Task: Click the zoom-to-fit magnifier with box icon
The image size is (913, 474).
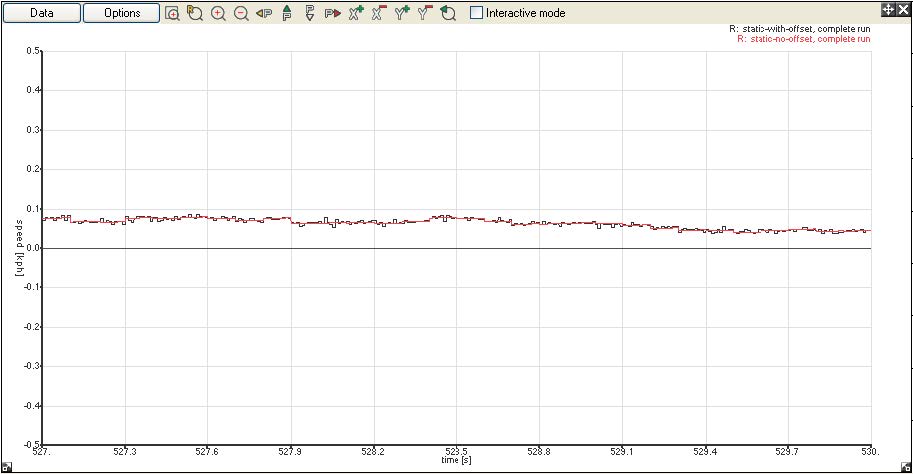Action: pos(172,13)
